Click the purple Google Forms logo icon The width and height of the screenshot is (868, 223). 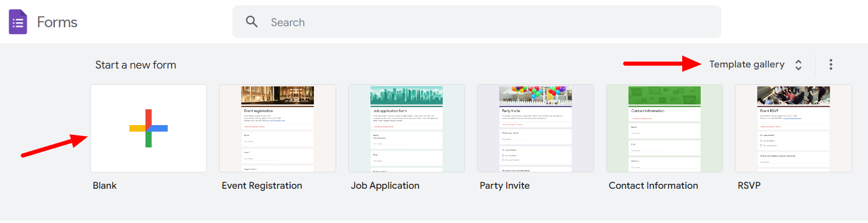click(18, 22)
